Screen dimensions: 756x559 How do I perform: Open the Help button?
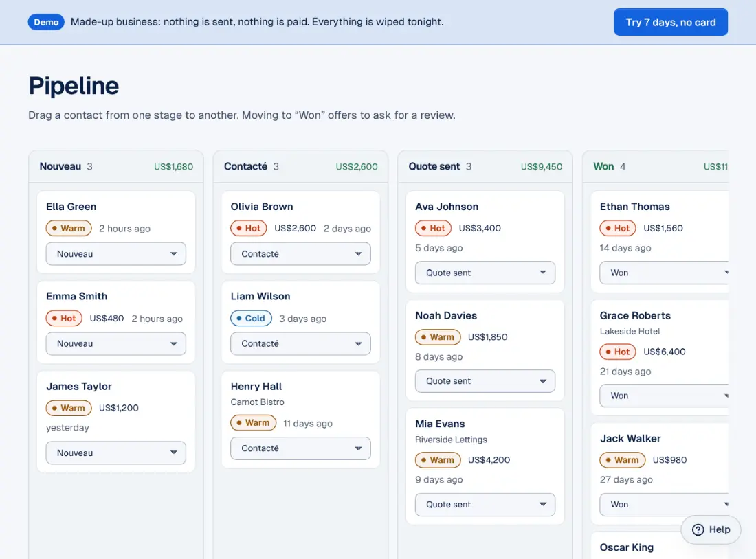[711, 529]
